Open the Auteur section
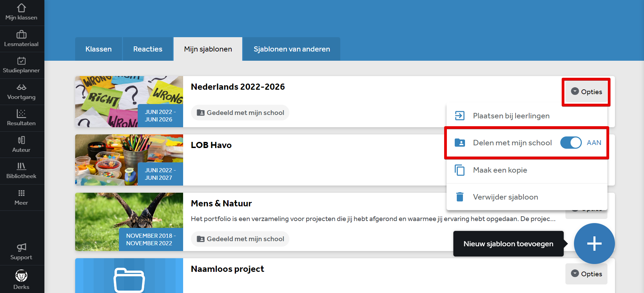Viewport: 644px width, 293px height. 22,145
